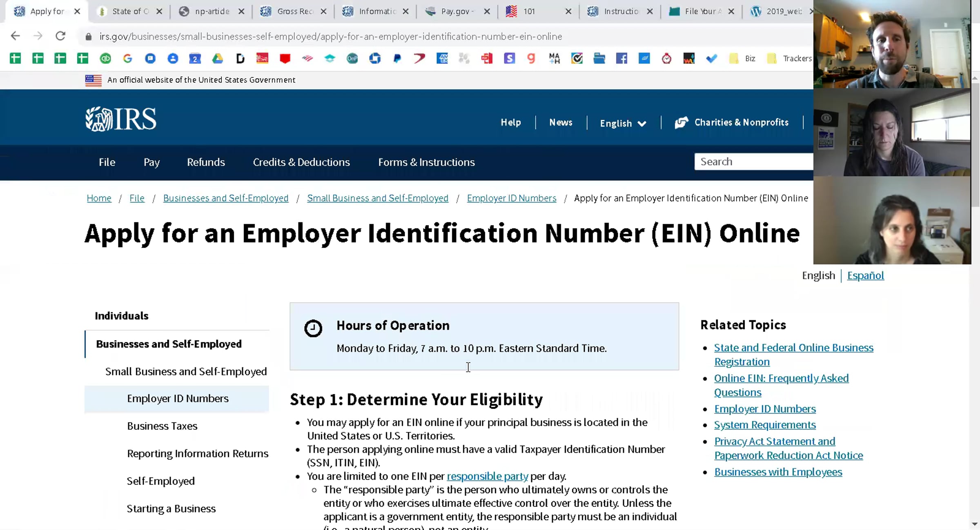This screenshot has width=980, height=530.
Task: Click the browser address bar URL
Action: tap(331, 37)
